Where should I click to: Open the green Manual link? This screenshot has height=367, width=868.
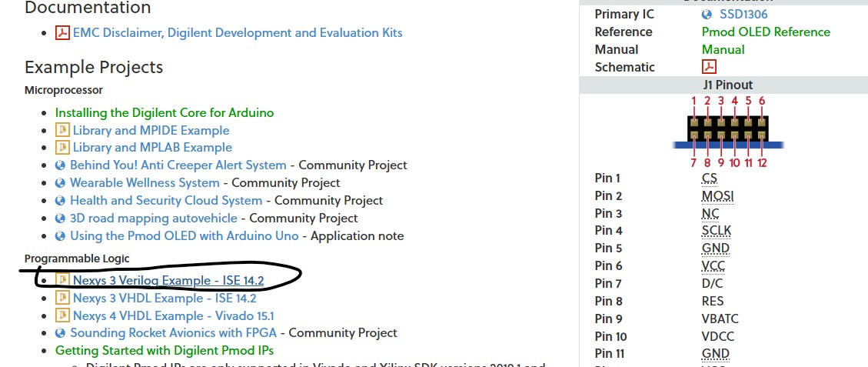tap(723, 49)
